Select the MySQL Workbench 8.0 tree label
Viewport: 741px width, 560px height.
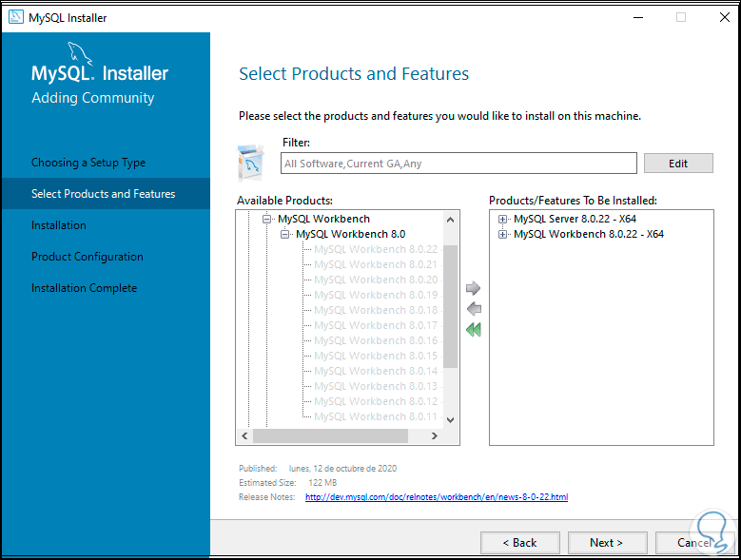(x=351, y=234)
